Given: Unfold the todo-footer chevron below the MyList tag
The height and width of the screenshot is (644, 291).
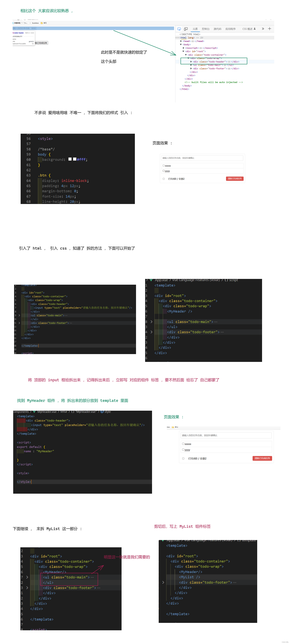Looking at the screenshot, I should 163,583.
